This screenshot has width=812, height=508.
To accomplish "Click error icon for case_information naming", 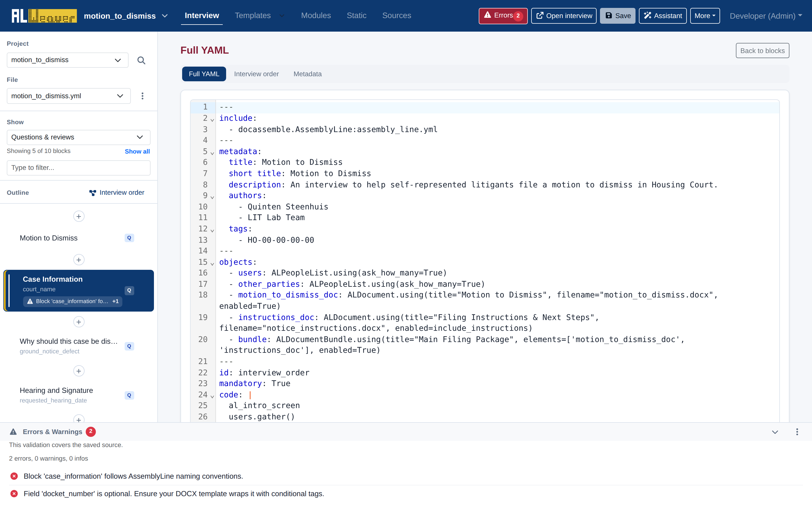I will pos(14,476).
